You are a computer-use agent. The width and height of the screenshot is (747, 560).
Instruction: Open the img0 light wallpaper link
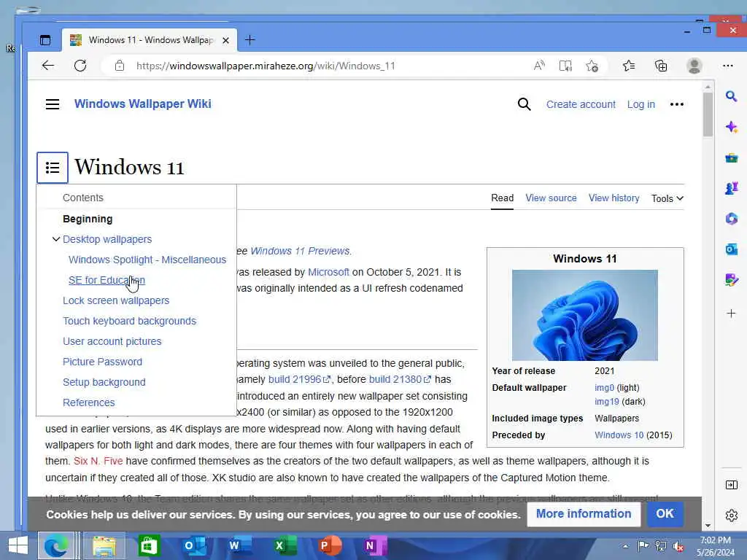click(604, 388)
